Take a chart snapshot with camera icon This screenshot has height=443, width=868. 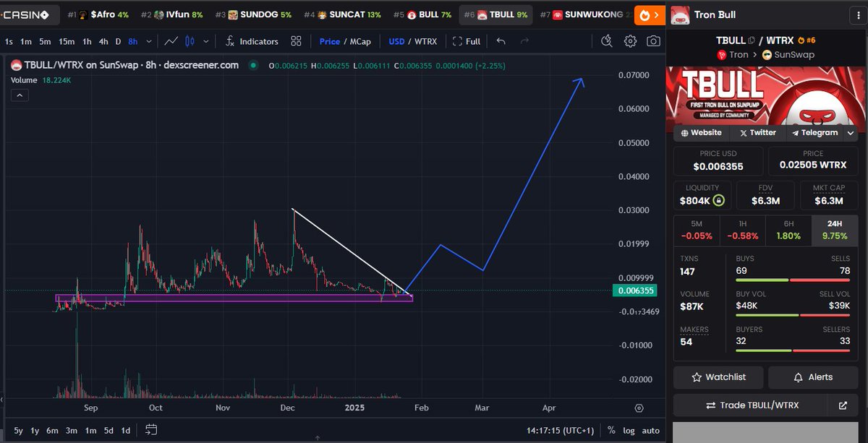tap(653, 41)
